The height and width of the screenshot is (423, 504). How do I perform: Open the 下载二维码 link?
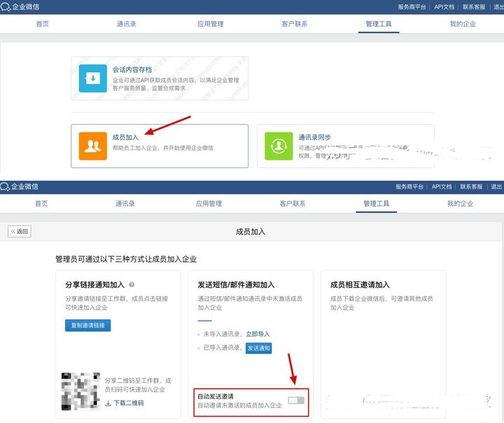point(129,403)
